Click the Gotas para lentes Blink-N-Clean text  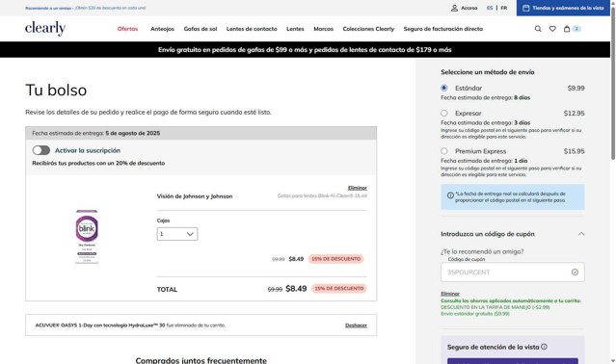pyautogui.click(x=322, y=195)
